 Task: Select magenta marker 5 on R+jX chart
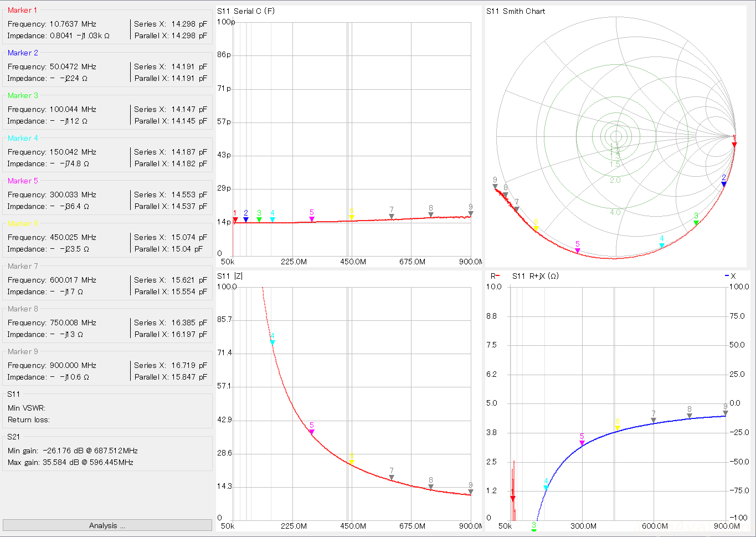click(582, 443)
